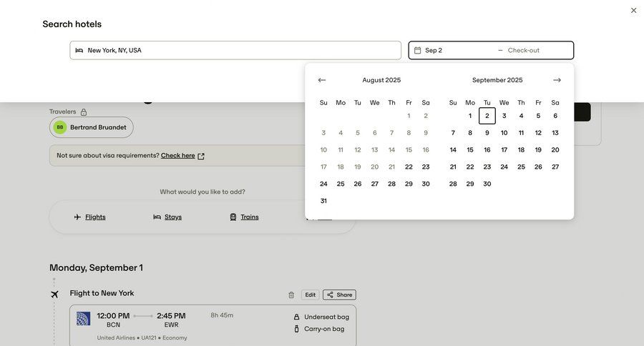This screenshot has width=644, height=346.
Task: Select September 3 in the calendar
Action: 504,116
